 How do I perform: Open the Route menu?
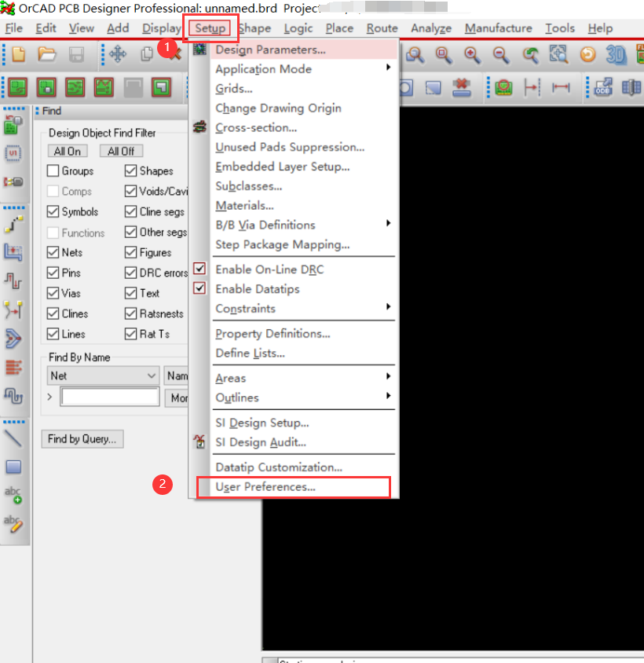pyautogui.click(x=382, y=28)
